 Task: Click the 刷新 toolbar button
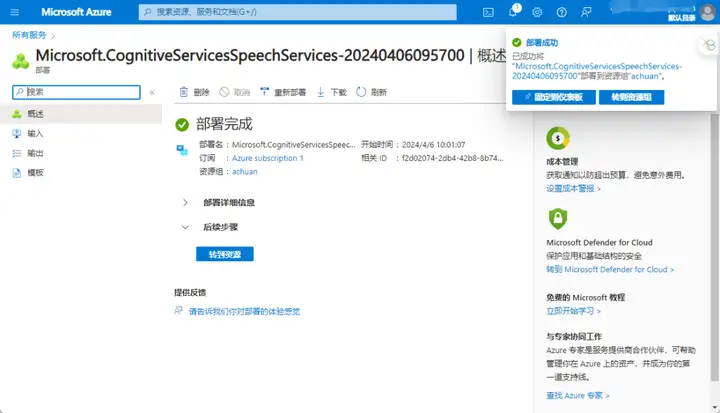coord(371,92)
